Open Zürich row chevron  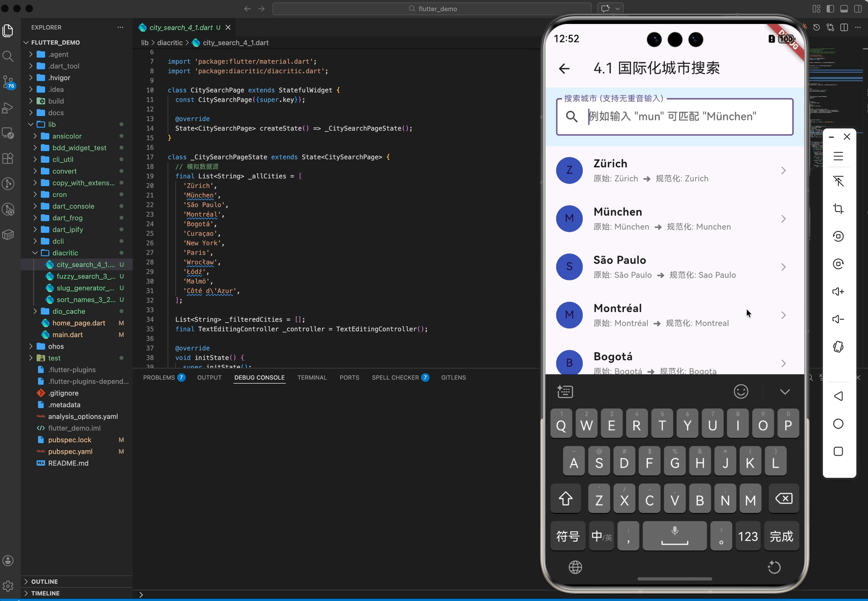(x=784, y=170)
